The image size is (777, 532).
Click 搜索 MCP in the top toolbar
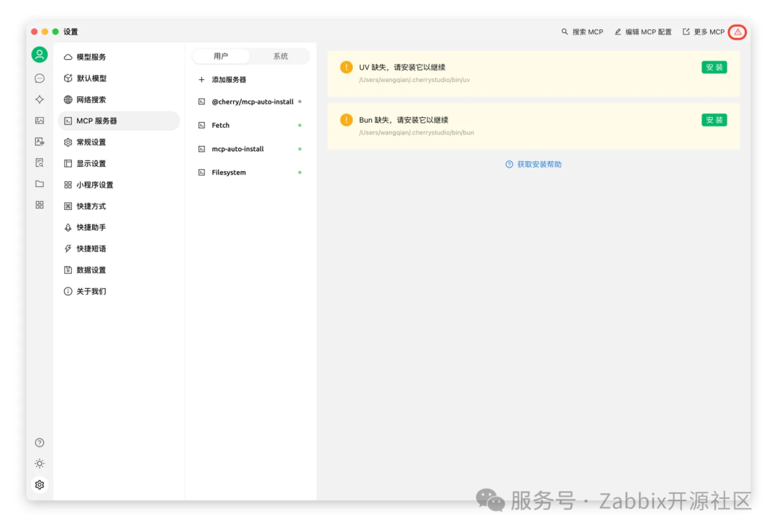582,32
